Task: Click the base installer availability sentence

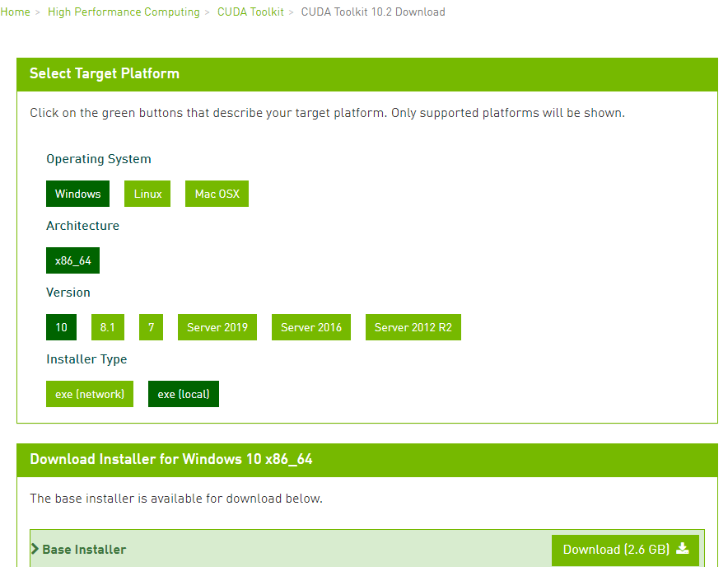Action: click(176, 499)
